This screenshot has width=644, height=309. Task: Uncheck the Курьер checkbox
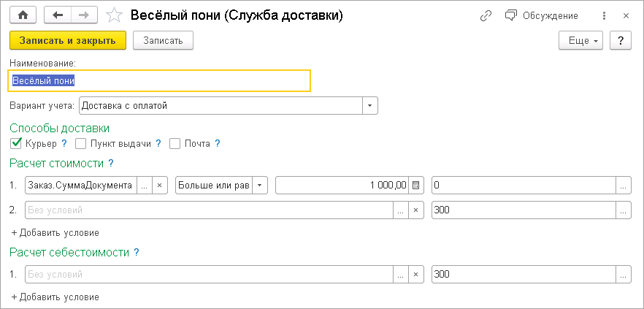17,143
